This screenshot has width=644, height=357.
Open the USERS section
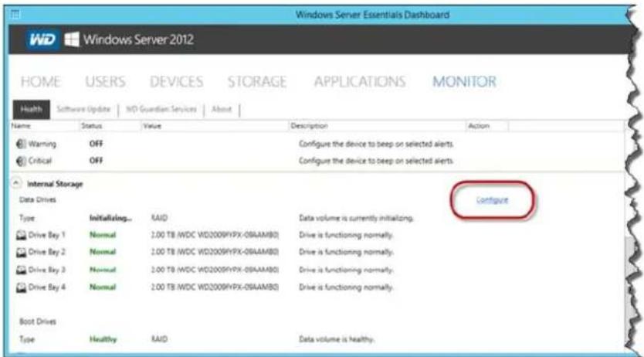pos(105,81)
